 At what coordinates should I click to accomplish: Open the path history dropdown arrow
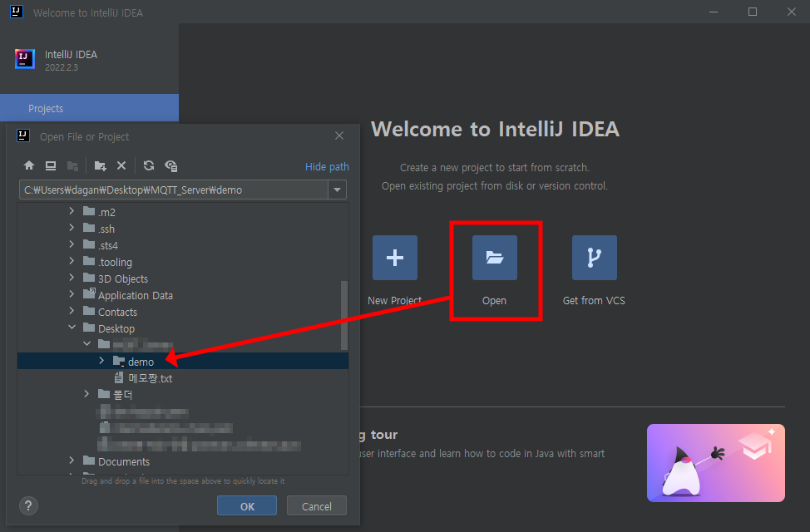337,190
